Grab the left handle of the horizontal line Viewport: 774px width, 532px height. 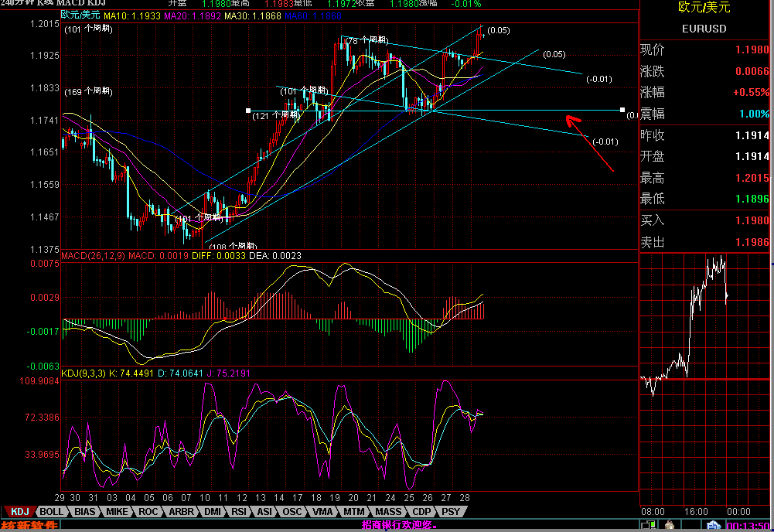point(247,111)
